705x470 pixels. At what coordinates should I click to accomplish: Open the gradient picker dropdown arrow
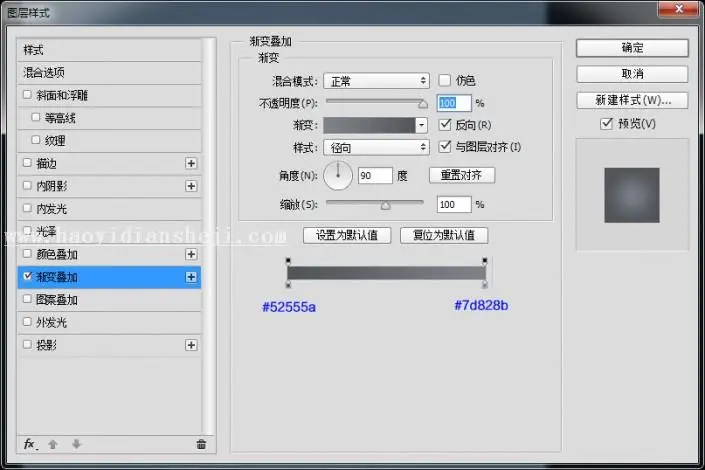421,125
